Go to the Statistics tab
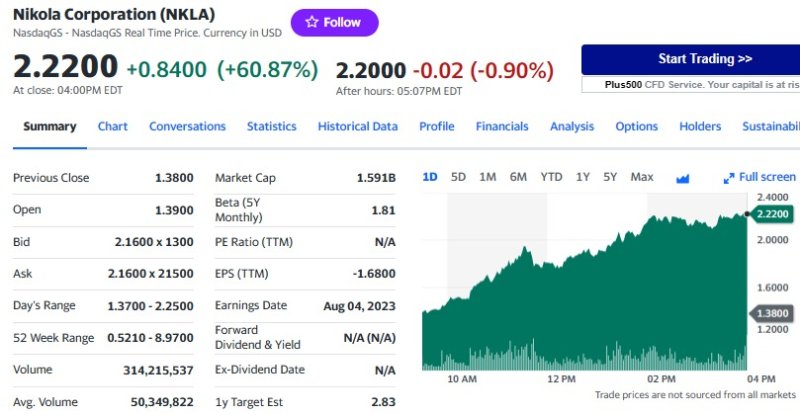This screenshot has height=415, width=800. (x=271, y=127)
